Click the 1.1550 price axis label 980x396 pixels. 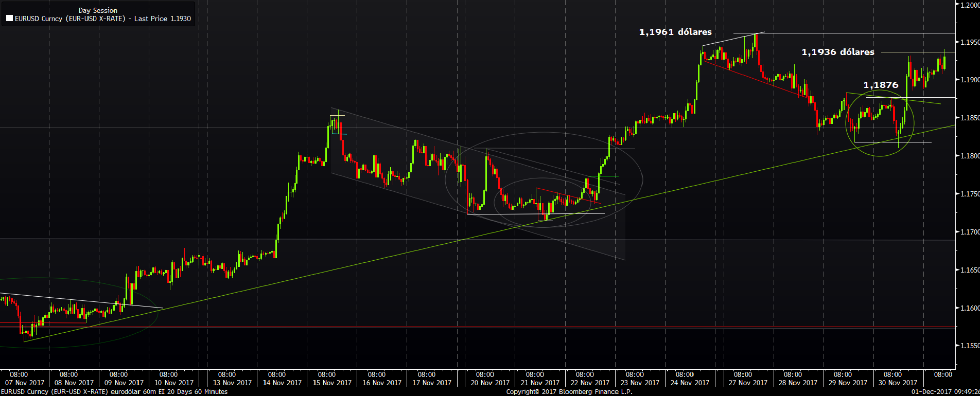970,346
